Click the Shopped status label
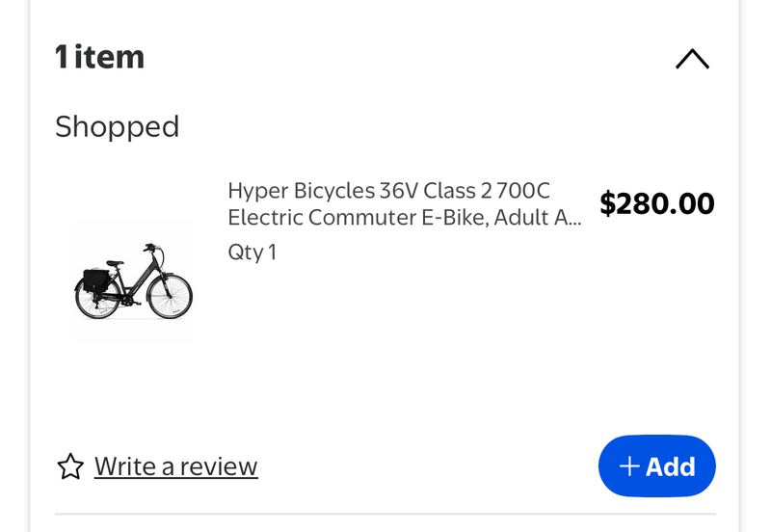 click(117, 127)
